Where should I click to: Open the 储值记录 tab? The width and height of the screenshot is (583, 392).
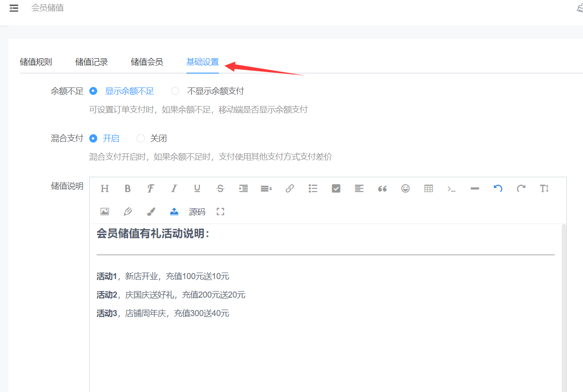click(92, 62)
